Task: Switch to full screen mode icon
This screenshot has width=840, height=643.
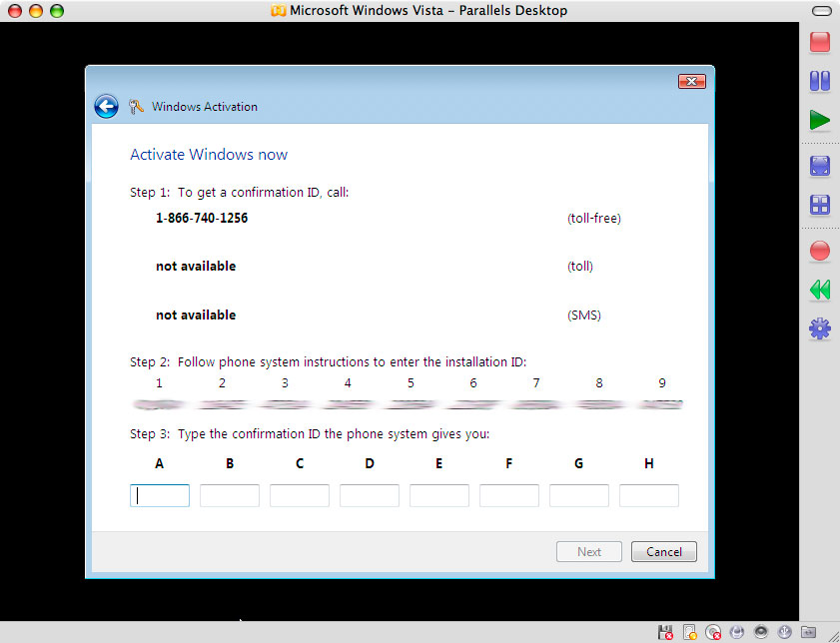Action: pos(820,166)
